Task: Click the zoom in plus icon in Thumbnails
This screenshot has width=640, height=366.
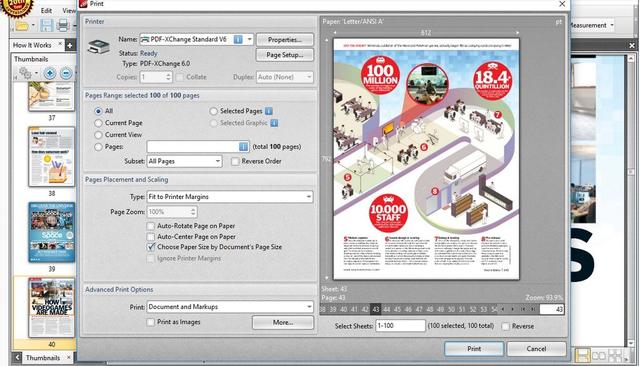Action: point(50,73)
